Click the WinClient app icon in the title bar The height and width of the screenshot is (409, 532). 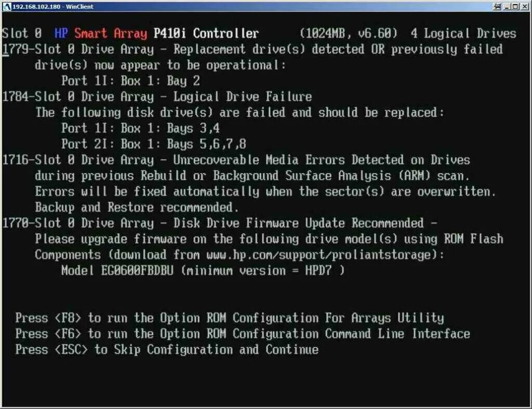pyautogui.click(x=6, y=6)
